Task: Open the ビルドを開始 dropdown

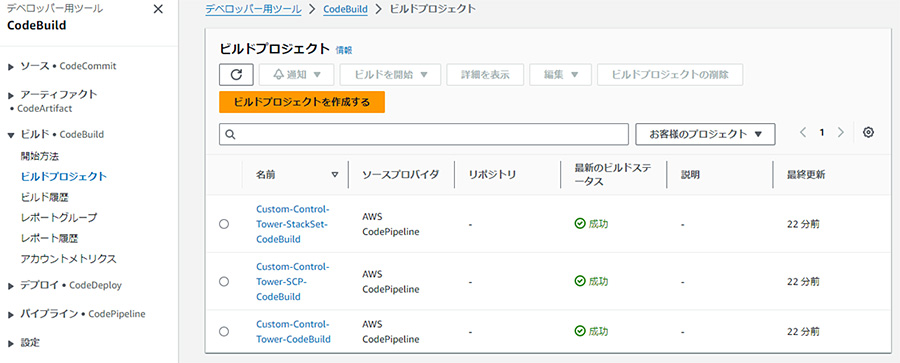Action: [x=390, y=75]
